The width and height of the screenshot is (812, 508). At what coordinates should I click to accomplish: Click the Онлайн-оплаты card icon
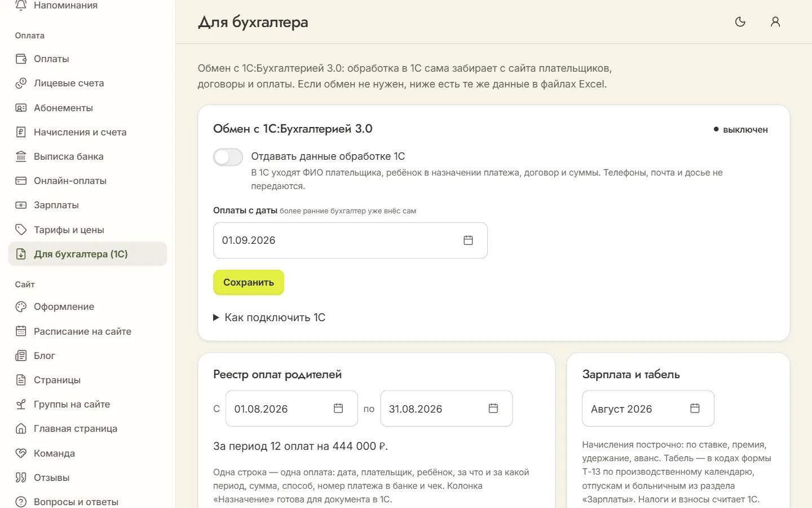[21, 181]
